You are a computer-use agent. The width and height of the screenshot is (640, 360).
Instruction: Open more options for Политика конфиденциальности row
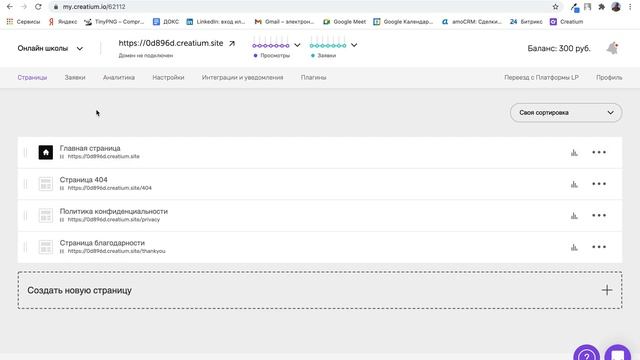599,215
